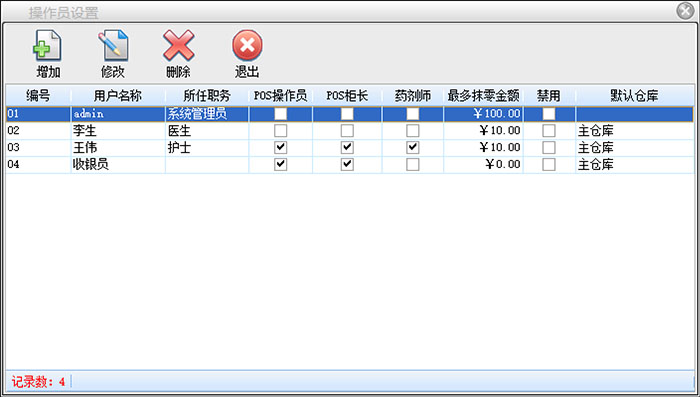Enable POS柜长 for 李生
Screen dimensions: 700x397
347,130
